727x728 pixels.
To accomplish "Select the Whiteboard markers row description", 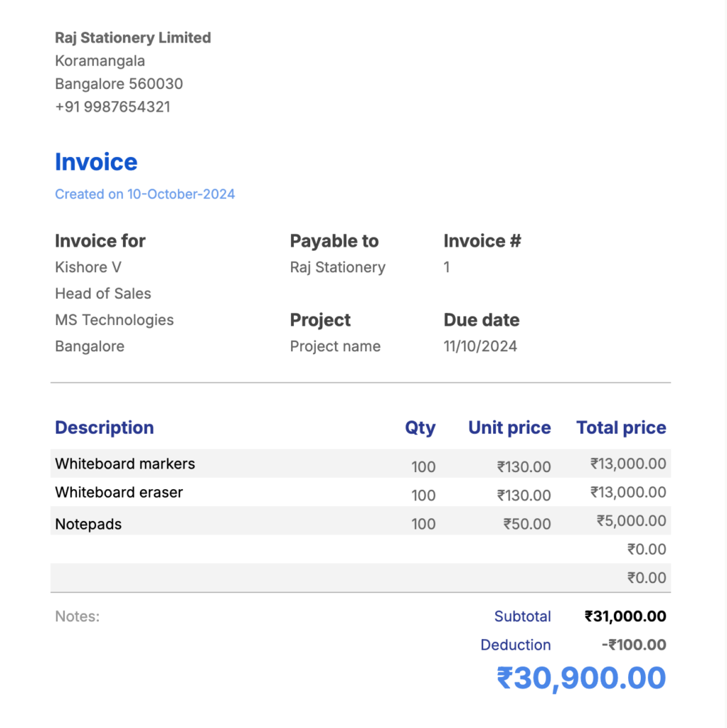I will (x=125, y=464).
